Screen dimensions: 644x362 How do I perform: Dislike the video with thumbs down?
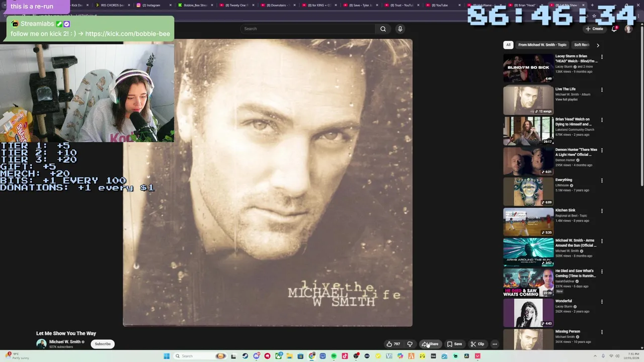(x=410, y=344)
